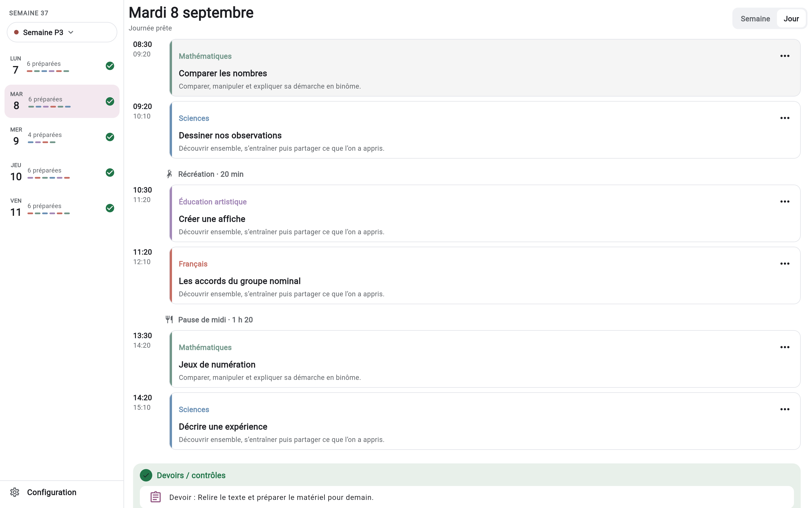Click the green check beside Devoirs / contrôles
Viewport: 812px width, 508px height.
coord(146,475)
